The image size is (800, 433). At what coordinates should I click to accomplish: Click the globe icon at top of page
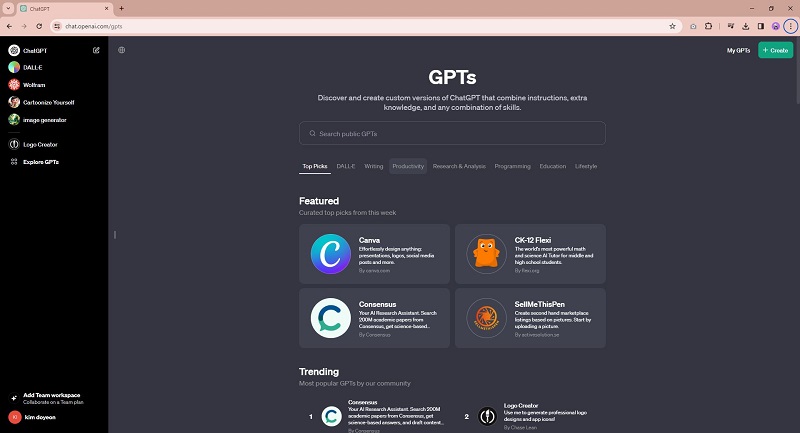121,50
